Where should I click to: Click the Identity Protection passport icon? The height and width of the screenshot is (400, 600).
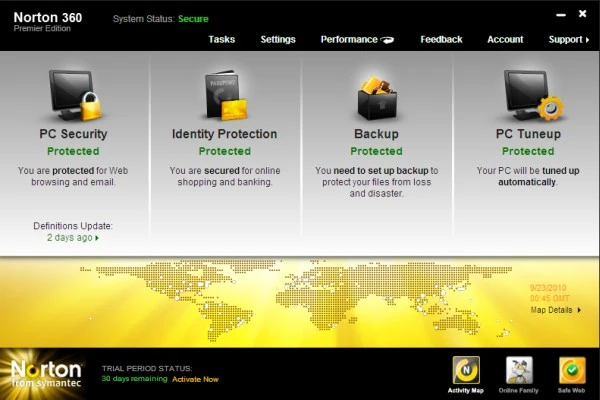pos(225,95)
